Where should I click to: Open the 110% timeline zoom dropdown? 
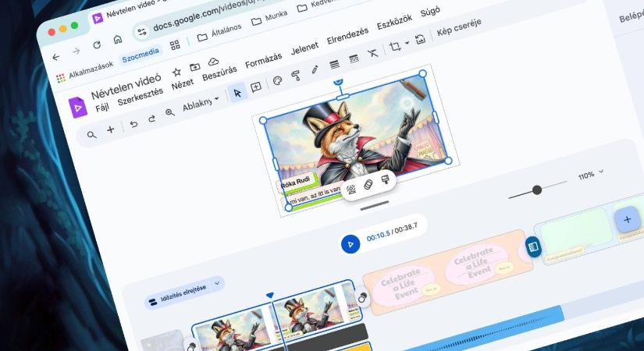[591, 175]
